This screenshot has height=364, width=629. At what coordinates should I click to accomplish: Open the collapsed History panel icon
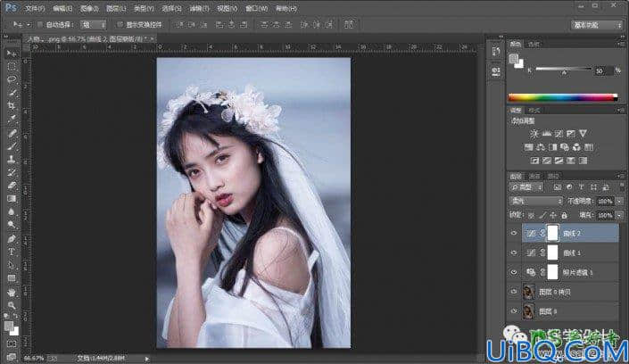pyautogui.click(x=496, y=52)
